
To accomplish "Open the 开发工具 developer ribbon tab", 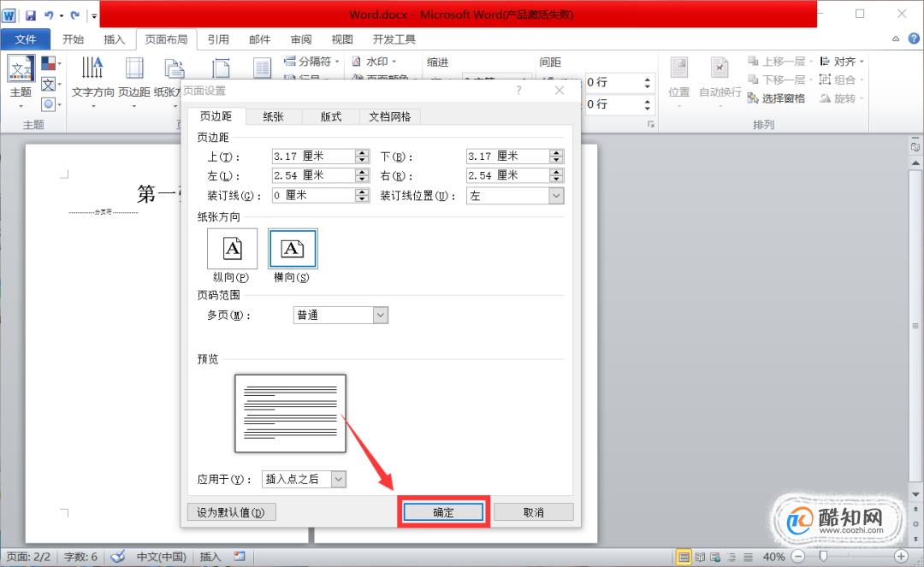I will pos(394,38).
